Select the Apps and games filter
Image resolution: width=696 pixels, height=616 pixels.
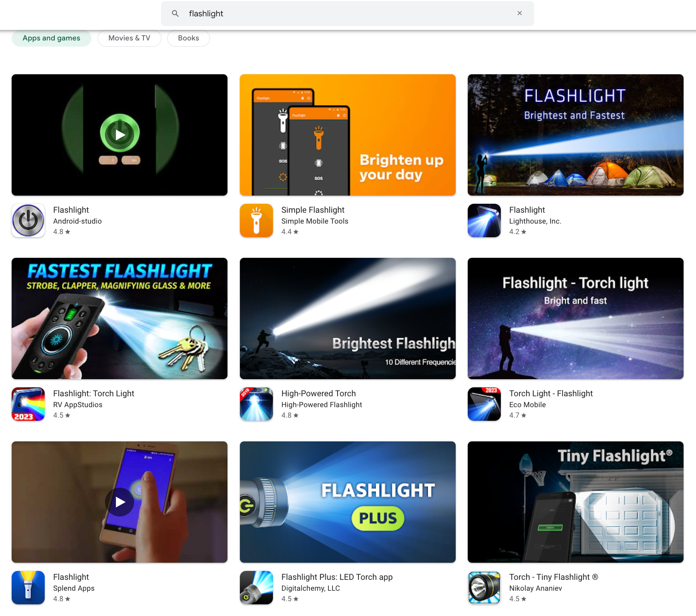pyautogui.click(x=51, y=38)
